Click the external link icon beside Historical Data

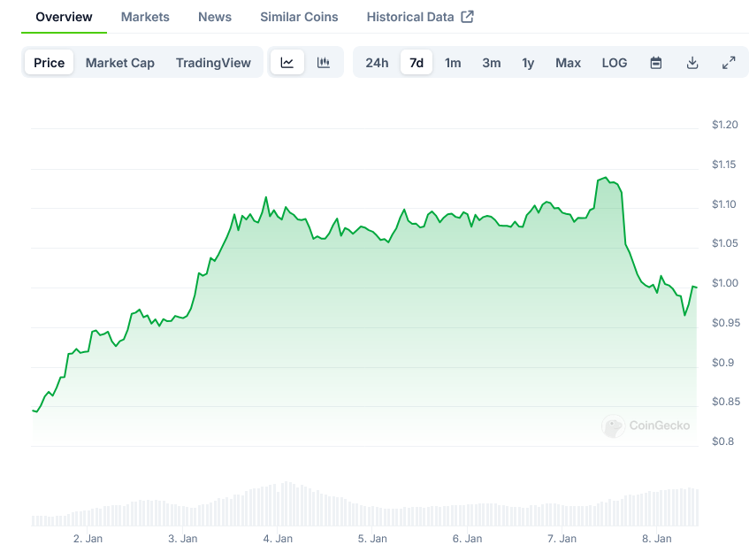pyautogui.click(x=468, y=17)
